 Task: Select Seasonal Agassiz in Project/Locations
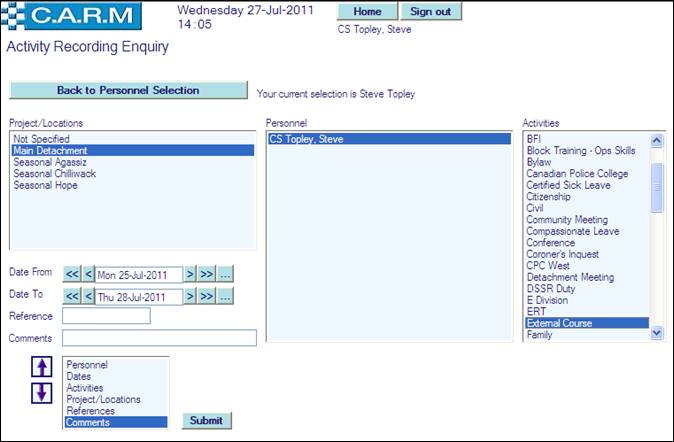[x=50, y=162]
